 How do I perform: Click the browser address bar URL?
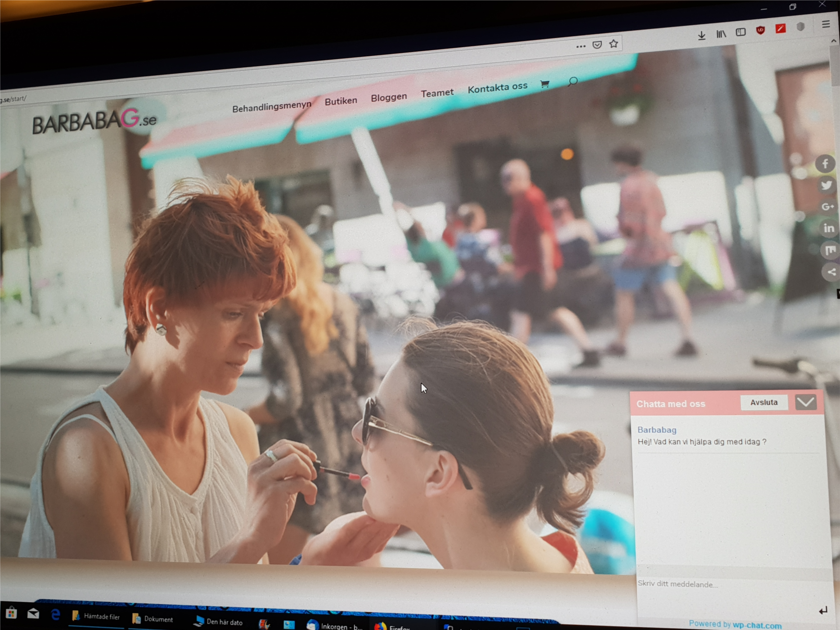(x=13, y=99)
